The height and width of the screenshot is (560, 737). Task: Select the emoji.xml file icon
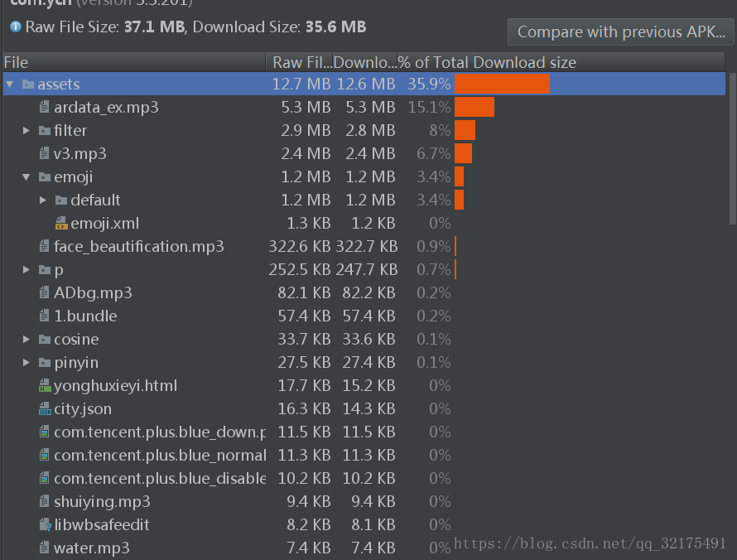tap(61, 224)
